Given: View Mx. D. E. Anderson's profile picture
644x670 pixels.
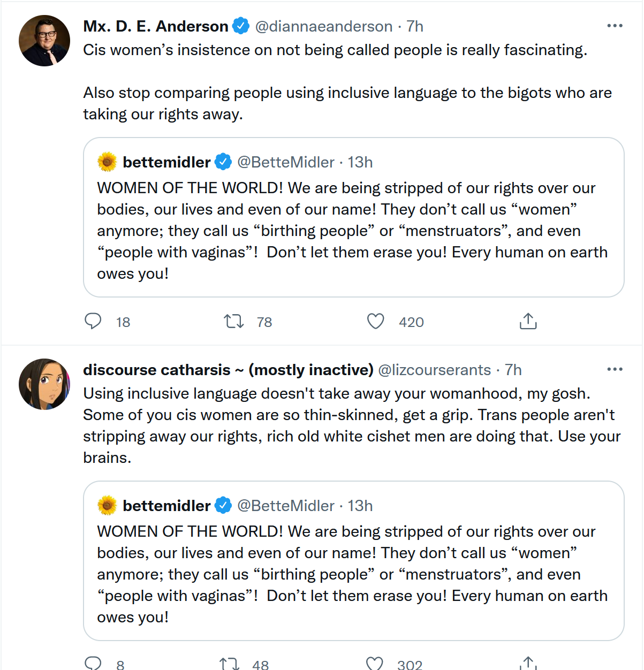Looking at the screenshot, I should click(44, 41).
